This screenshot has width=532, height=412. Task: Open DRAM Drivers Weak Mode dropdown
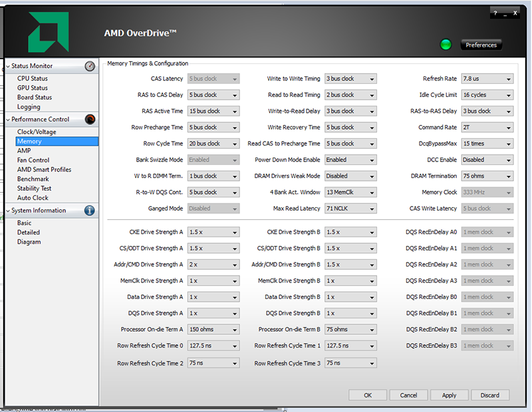coord(351,176)
